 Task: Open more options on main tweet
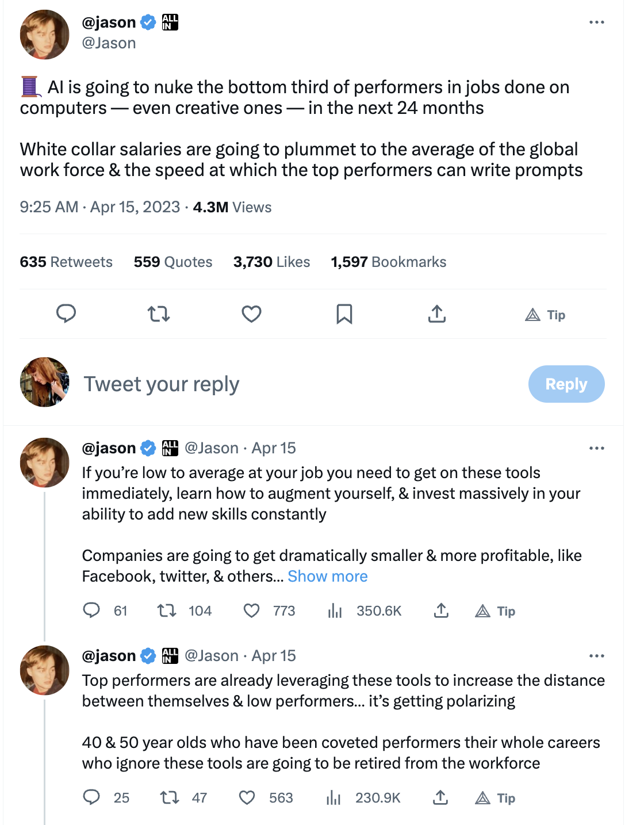(x=597, y=22)
